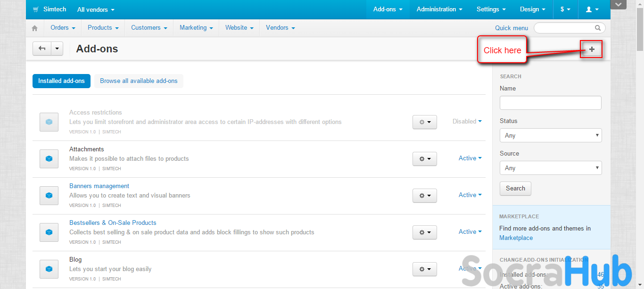644x289 pixels.
Task: Toggle Active status for Bestsellers & On-Sale Products
Action: (x=470, y=232)
